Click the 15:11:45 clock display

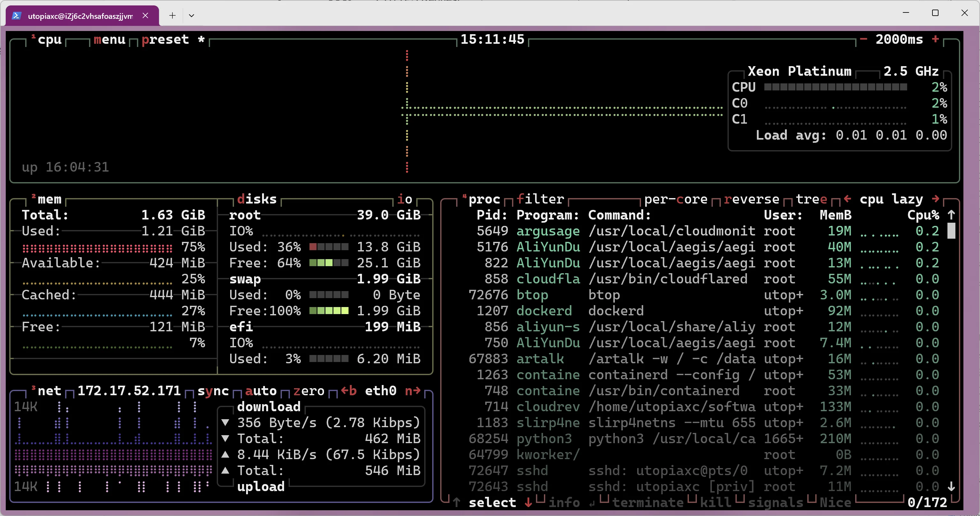click(492, 39)
